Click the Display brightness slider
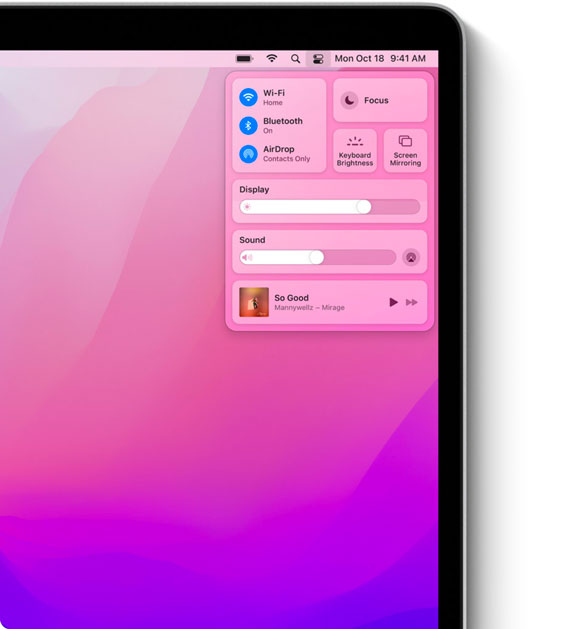The width and height of the screenshot is (571, 629). (329, 207)
